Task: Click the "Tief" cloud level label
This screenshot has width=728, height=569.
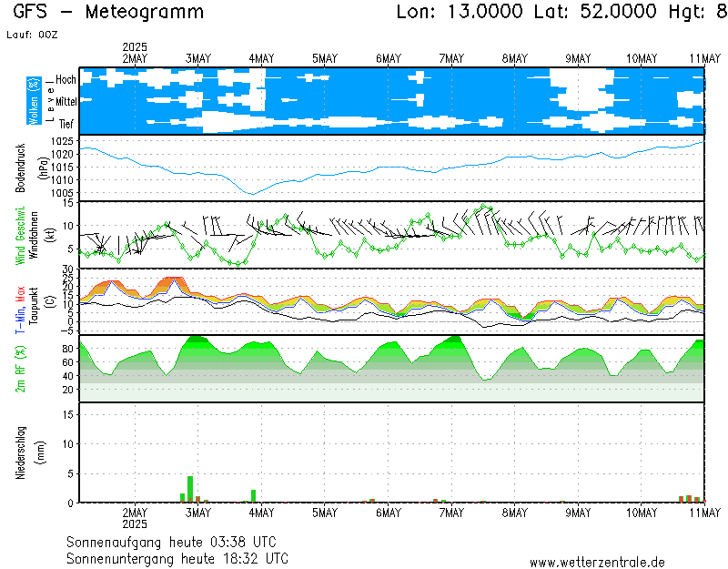Action: point(66,124)
